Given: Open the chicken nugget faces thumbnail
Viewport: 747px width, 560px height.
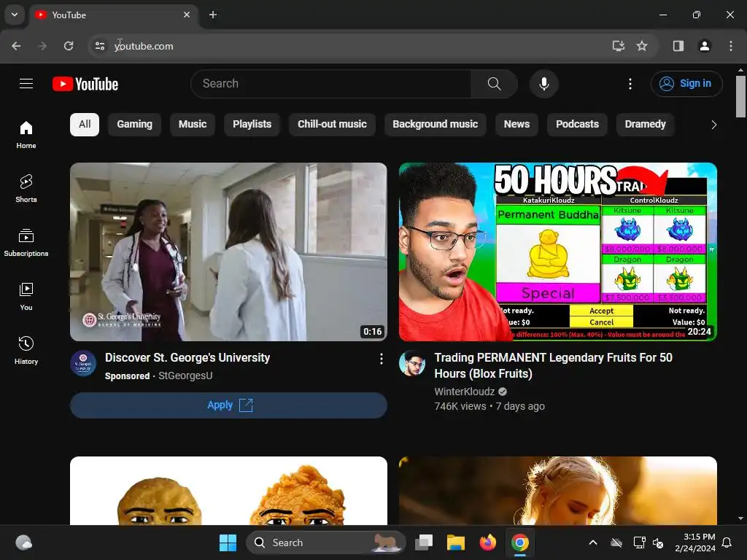Looking at the screenshot, I should click(x=228, y=491).
